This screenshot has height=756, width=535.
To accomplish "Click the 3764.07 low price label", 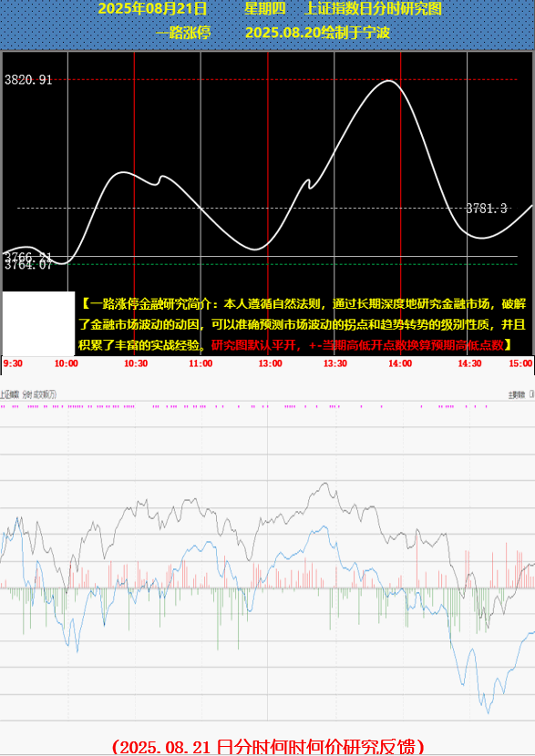I will tap(28, 265).
